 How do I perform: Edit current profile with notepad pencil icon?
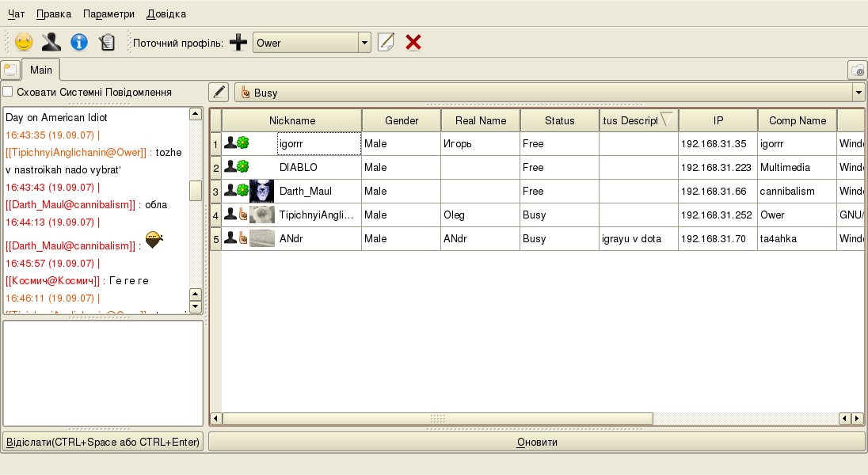(386, 43)
